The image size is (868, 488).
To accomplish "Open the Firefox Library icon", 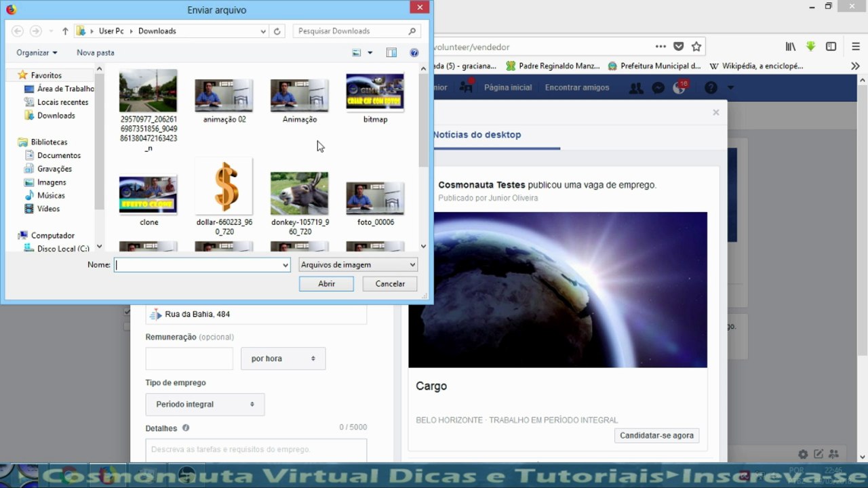I will click(791, 47).
